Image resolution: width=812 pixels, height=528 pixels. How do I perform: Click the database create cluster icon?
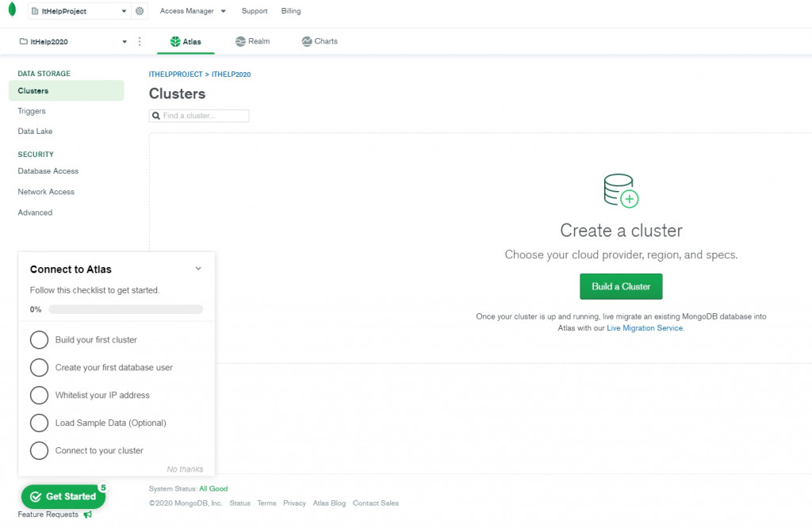(x=621, y=191)
